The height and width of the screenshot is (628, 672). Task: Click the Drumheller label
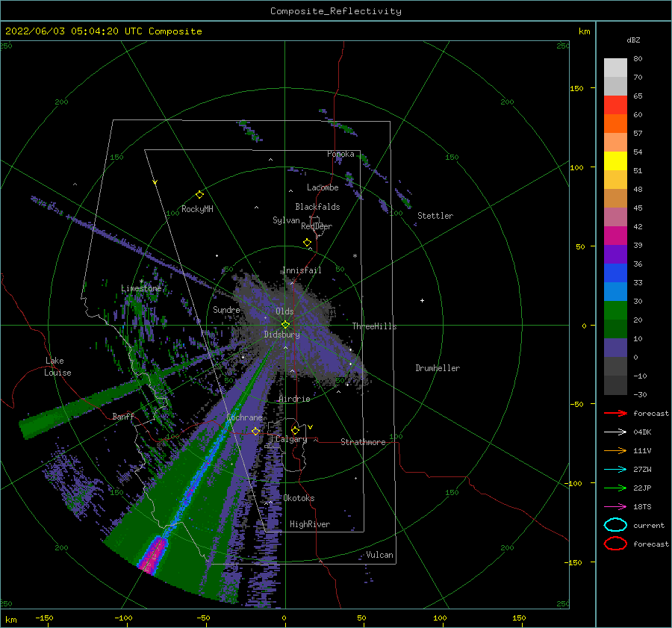coord(438,368)
